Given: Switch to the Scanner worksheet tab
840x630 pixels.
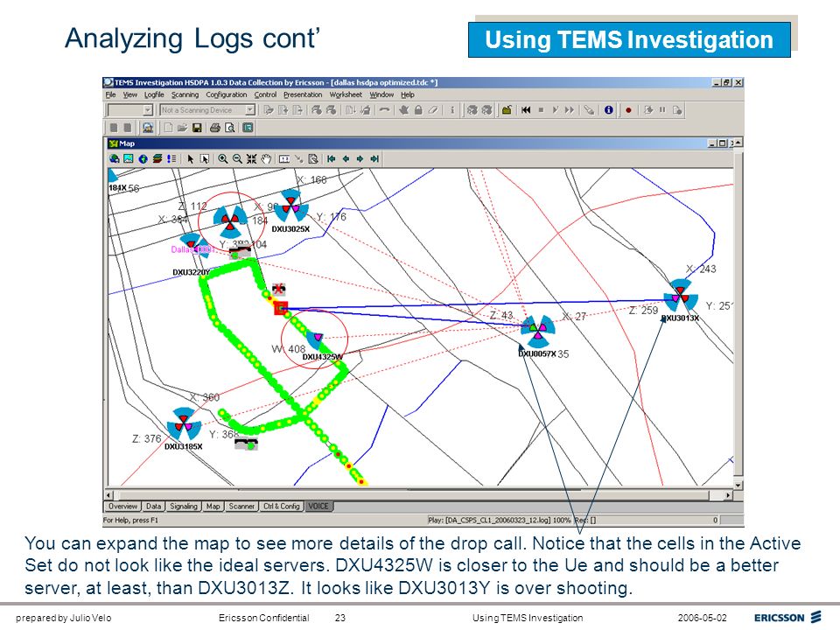Looking at the screenshot, I should coord(241,507).
